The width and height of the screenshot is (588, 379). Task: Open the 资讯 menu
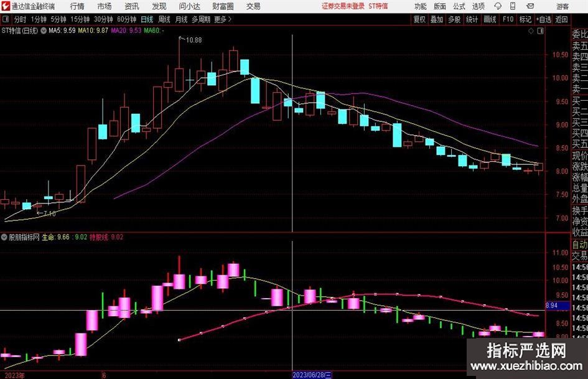point(132,6)
